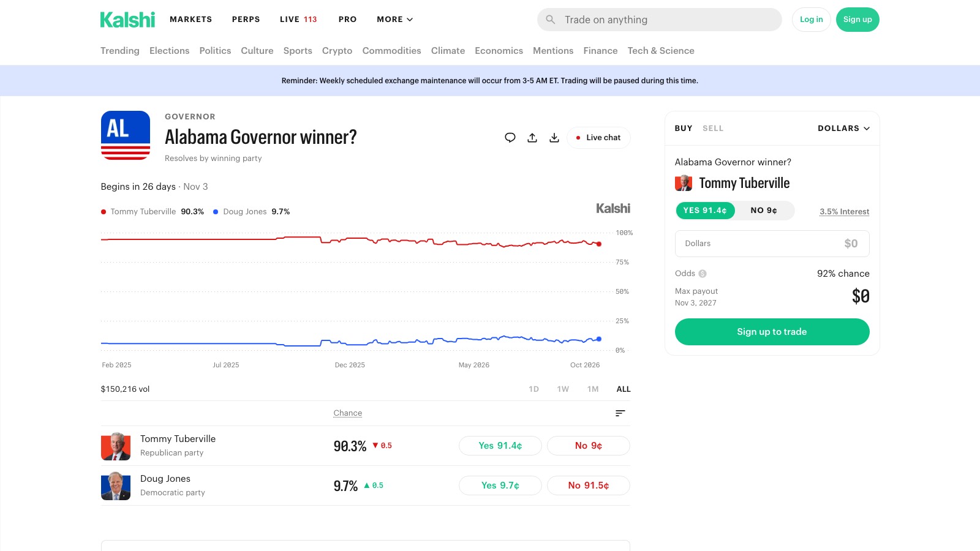Click Sign up to trade button
The width and height of the screenshot is (980, 551).
772,332
